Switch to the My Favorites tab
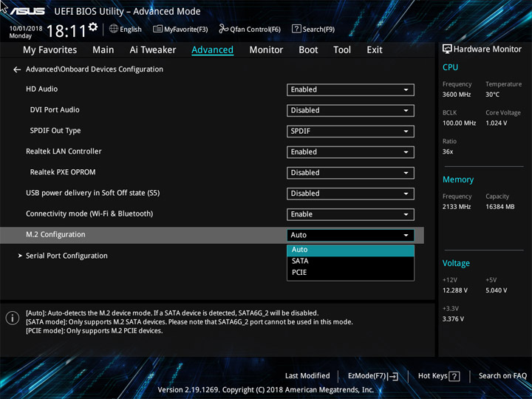Viewport: 532px width, 399px height. (50, 50)
